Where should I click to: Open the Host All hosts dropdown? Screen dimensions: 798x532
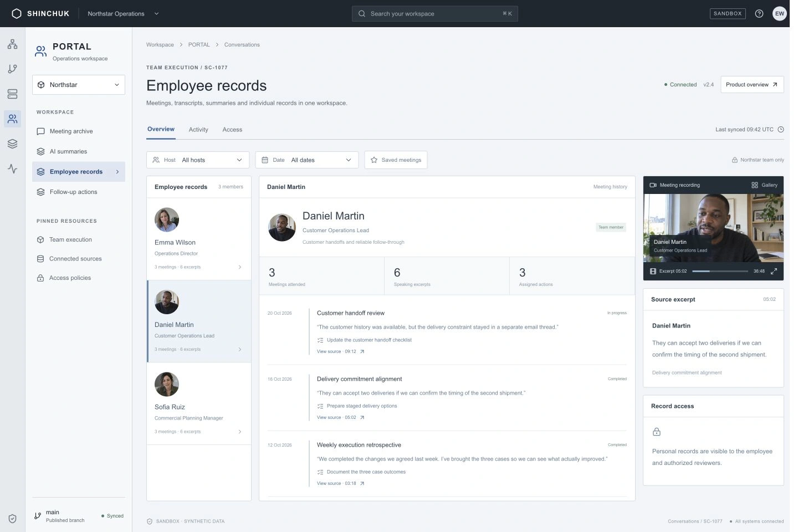[198, 160]
